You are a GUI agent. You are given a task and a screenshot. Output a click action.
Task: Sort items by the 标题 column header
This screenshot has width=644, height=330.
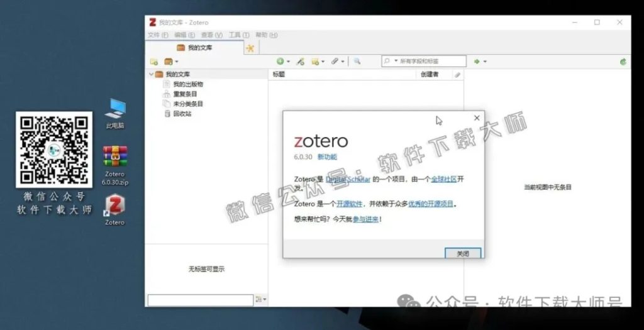pyautogui.click(x=343, y=74)
